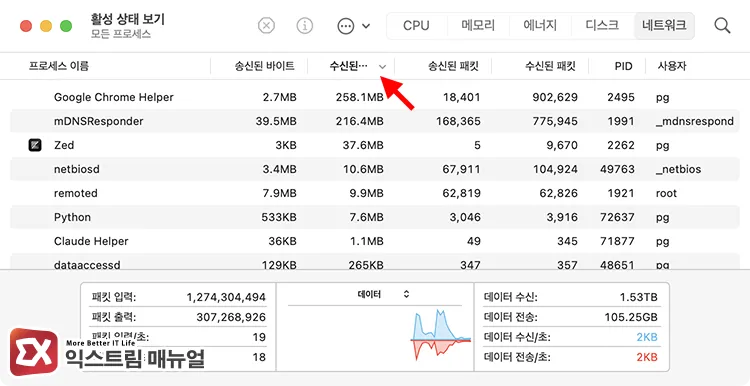Select the netbiosd process row
Image resolution: width=750 pixels, height=386 pixels.
375,169
